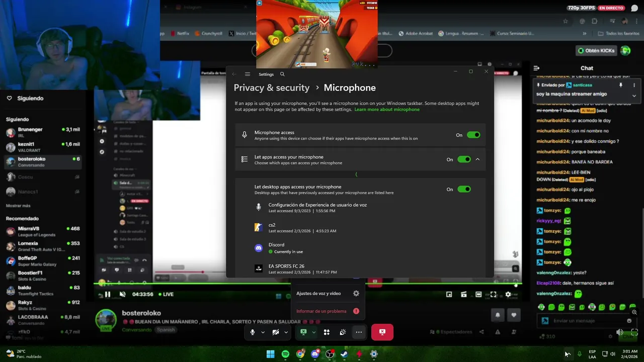Jump to LIVE on the stream player
The image size is (644, 362).
166,294
